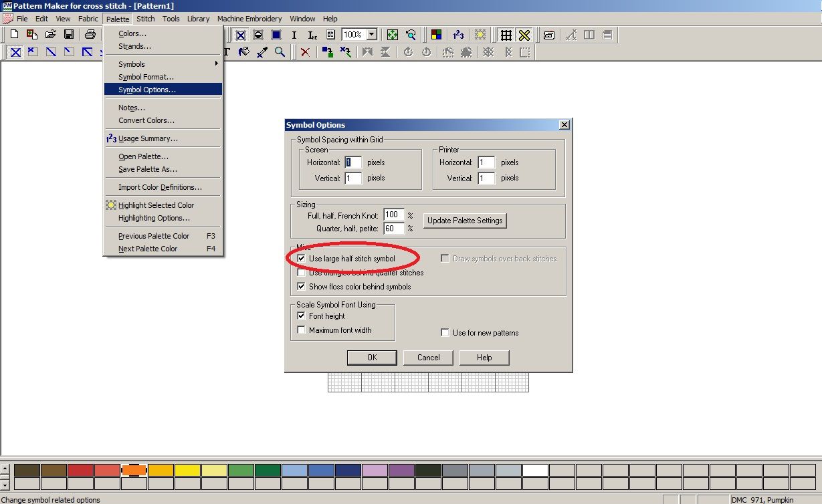Select the eyedropper color picker tool
The image size is (822, 504).
[262, 51]
